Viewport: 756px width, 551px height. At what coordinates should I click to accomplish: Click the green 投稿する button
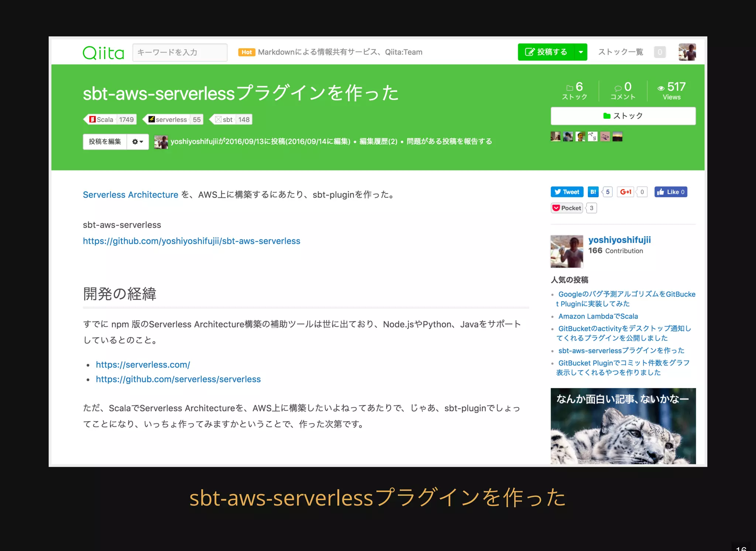546,52
